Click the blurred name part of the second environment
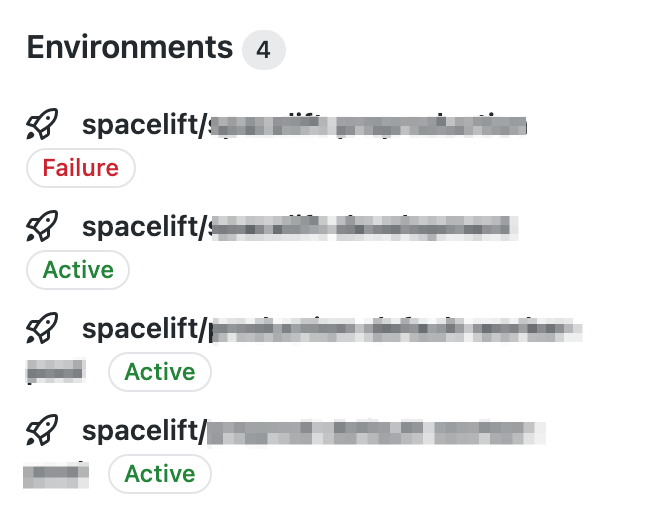Viewport: 646px width, 522px height. coord(365,228)
